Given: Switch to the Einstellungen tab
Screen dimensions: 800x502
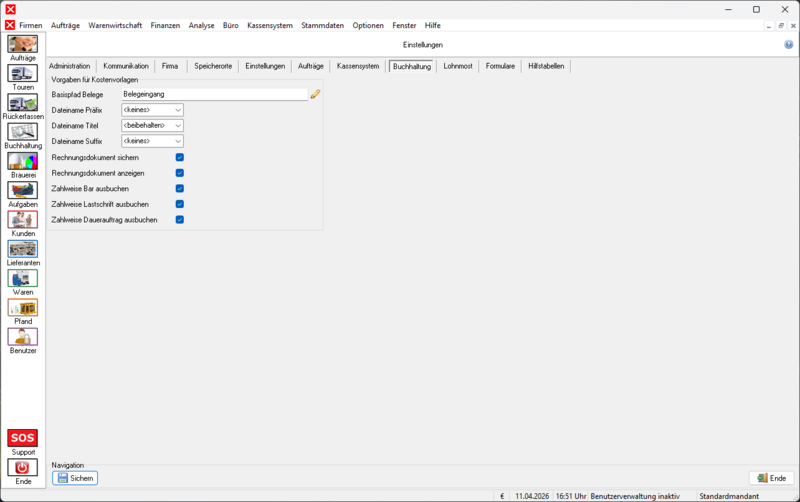Looking at the screenshot, I should (x=265, y=66).
